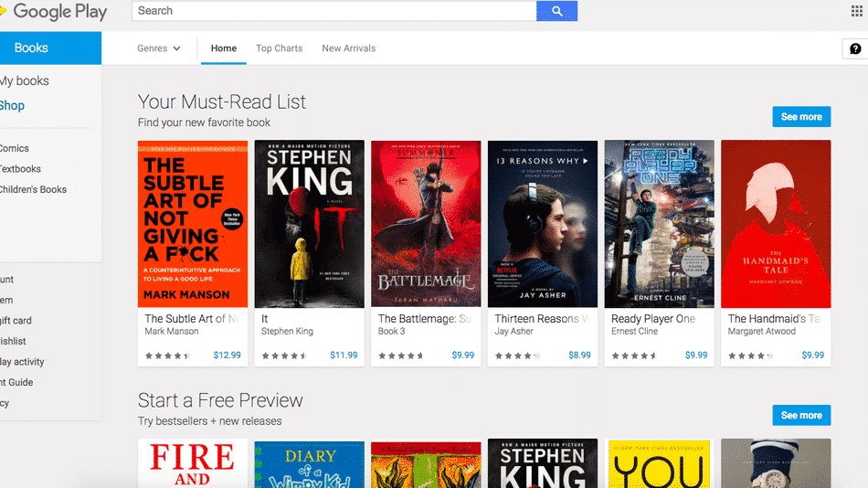The height and width of the screenshot is (488, 868).
Task: Click See more for Free Preview
Action: 801,416
